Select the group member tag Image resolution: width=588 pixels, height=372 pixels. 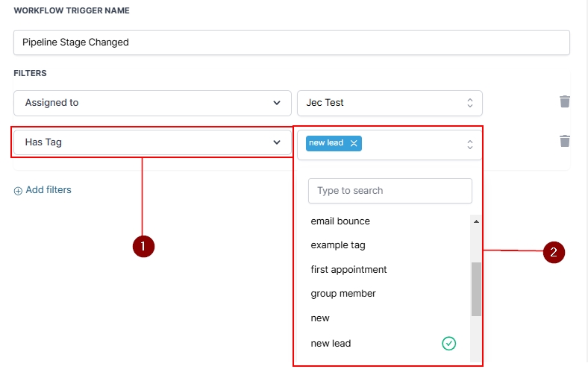(343, 294)
